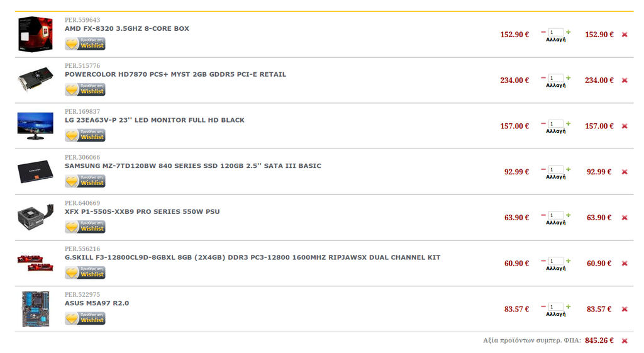Open G.Skill RipjawsX product title
644x353 pixels.
coord(252,257)
